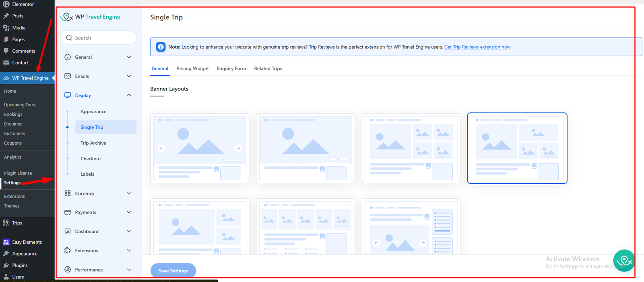Click the Dashboard chart icon
This screenshot has width=644, height=282.
[68, 231]
